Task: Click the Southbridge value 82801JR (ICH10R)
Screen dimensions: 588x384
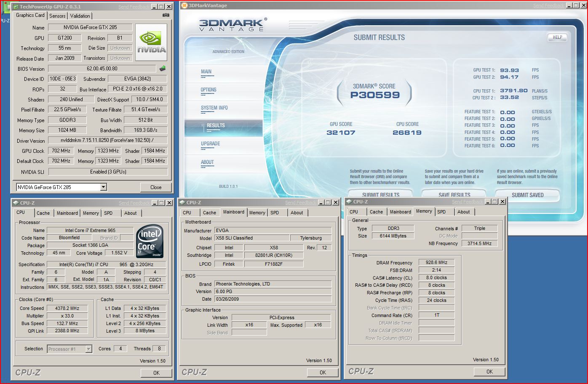Action: point(273,255)
